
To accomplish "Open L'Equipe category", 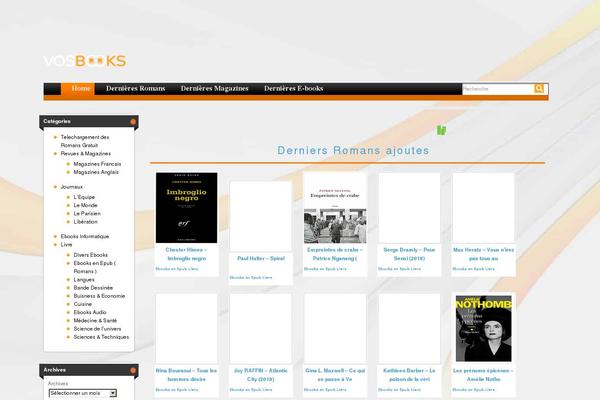I will [x=84, y=197].
